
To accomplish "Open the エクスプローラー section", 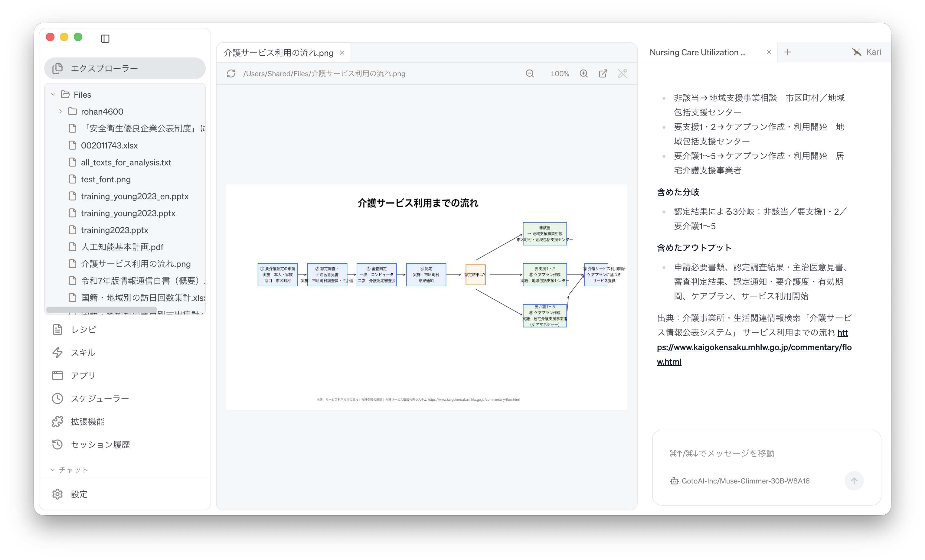I will tap(125, 68).
